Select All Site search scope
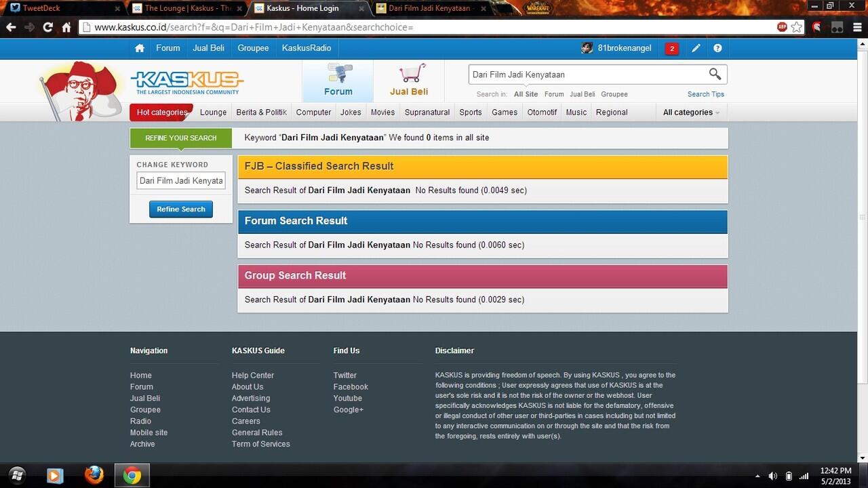The height and width of the screenshot is (488, 868). pos(526,94)
